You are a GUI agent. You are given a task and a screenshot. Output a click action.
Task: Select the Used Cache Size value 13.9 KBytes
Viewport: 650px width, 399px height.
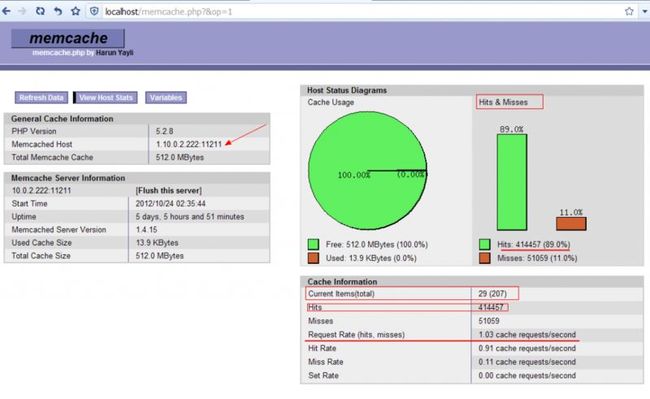coord(157,243)
